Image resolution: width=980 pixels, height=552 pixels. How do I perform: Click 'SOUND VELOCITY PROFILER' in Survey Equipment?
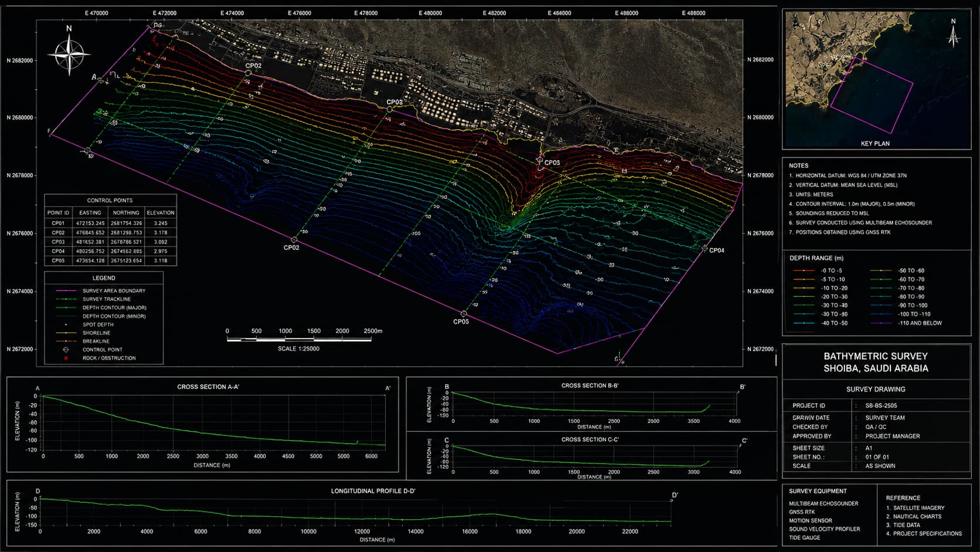pos(824,529)
